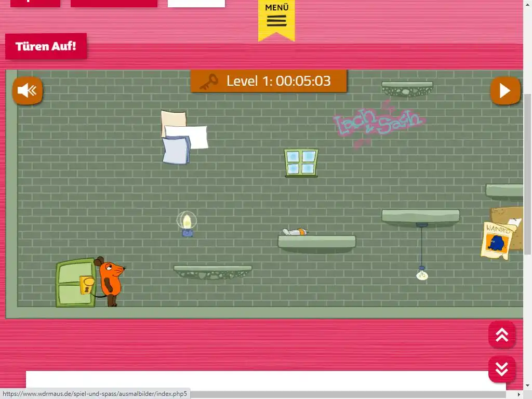Screen dimensions: 532x399
Task: Click the tube lying on the ledge
Action: (x=295, y=232)
